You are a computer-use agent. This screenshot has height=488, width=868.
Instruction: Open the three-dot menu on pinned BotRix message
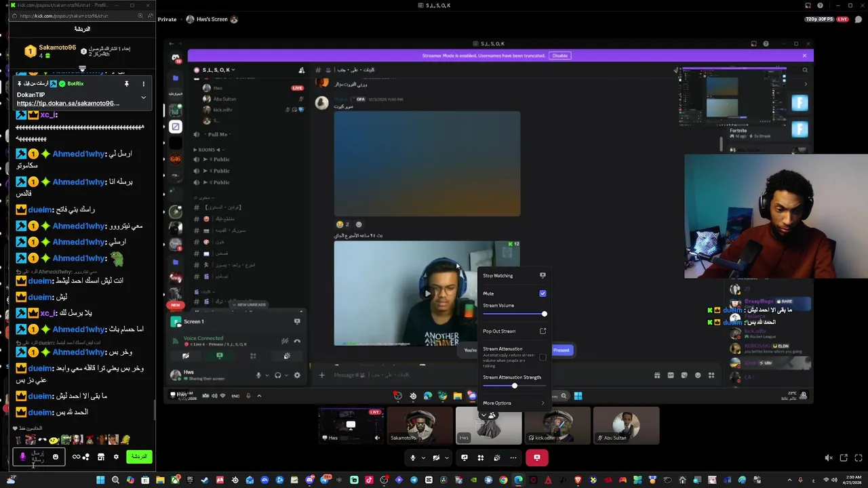point(143,83)
